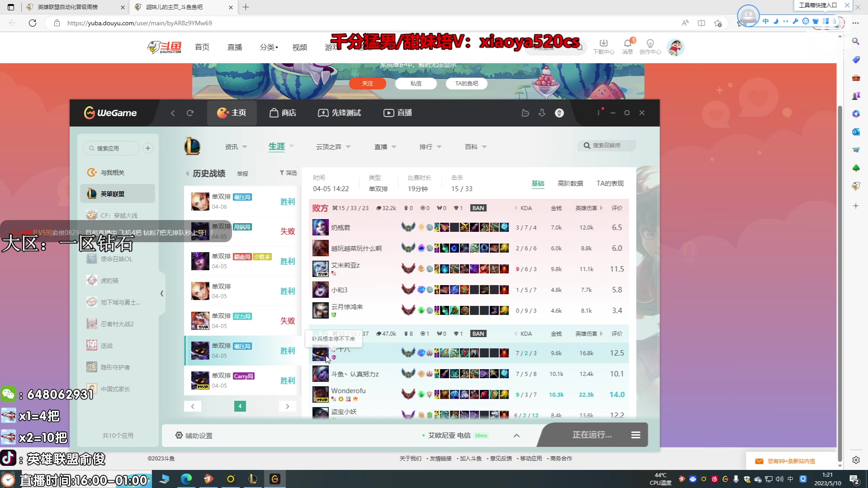Open Microsoft Edge from the taskbar
This screenshot has width=868, height=488.
[x=186, y=479]
